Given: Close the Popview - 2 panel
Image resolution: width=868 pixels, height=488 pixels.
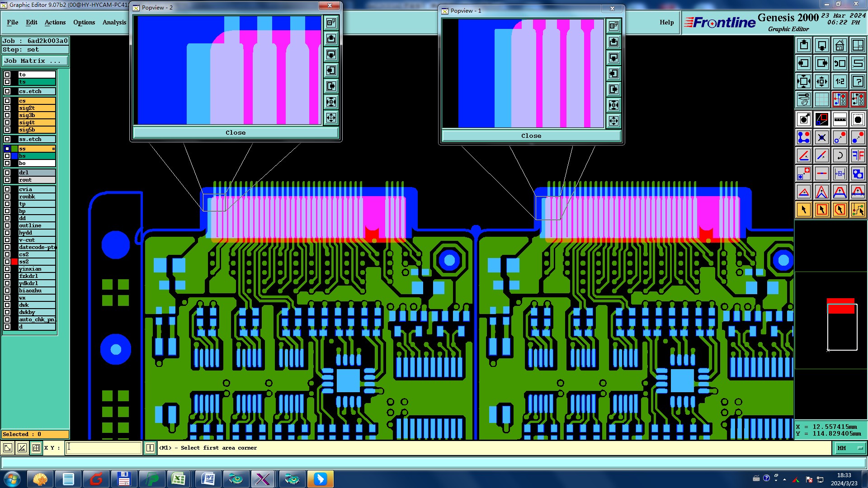Looking at the screenshot, I should [x=236, y=132].
